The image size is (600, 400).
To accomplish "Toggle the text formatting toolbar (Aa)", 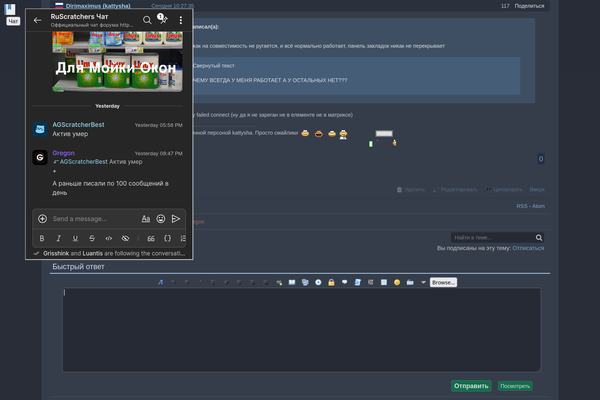I will pyautogui.click(x=145, y=218).
